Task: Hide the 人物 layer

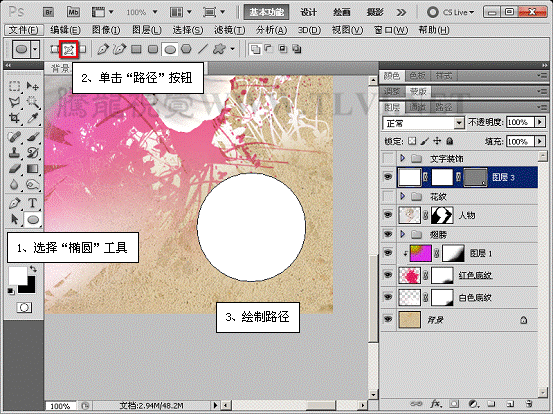Action: point(388,215)
